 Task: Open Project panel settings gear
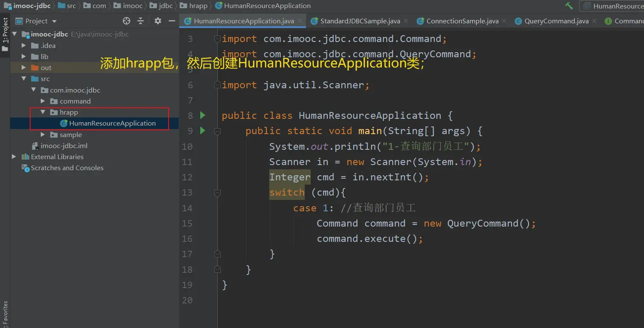(158, 21)
